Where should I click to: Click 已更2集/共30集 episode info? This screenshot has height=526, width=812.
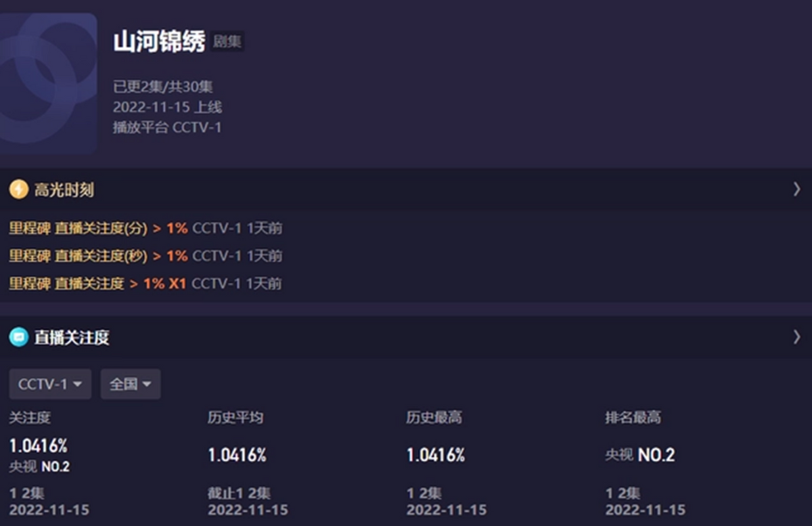coord(163,87)
